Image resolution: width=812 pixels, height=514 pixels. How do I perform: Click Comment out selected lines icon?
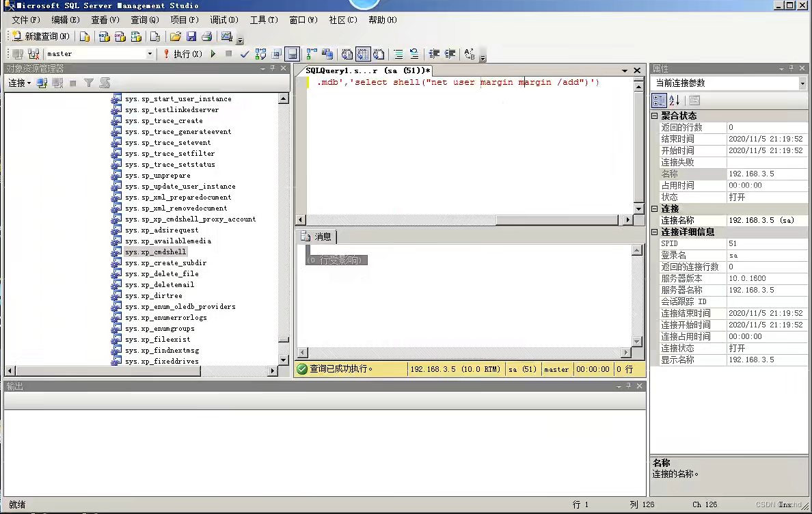[x=398, y=54]
